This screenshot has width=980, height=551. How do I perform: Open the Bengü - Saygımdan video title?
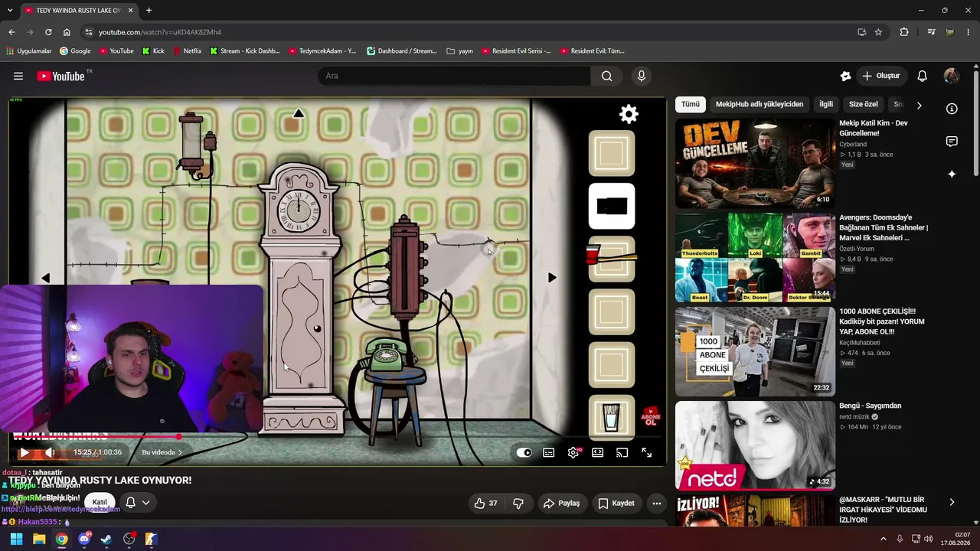(x=871, y=406)
